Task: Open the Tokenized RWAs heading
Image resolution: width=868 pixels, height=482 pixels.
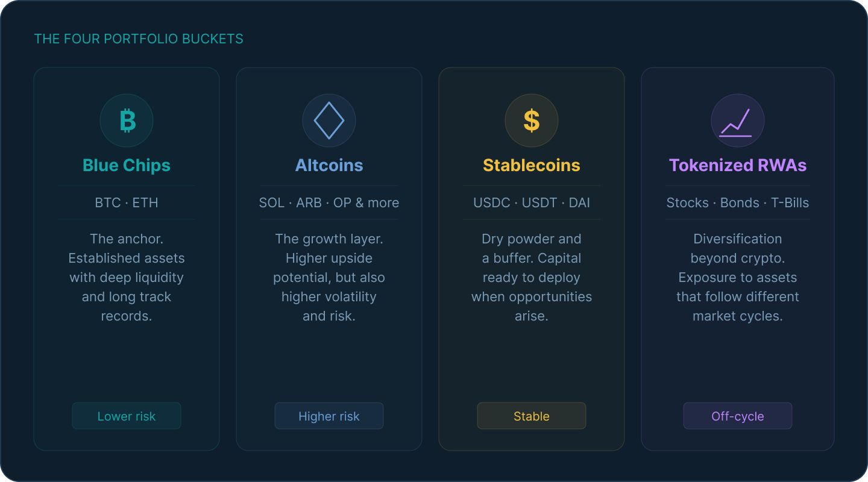Action: 738,165
